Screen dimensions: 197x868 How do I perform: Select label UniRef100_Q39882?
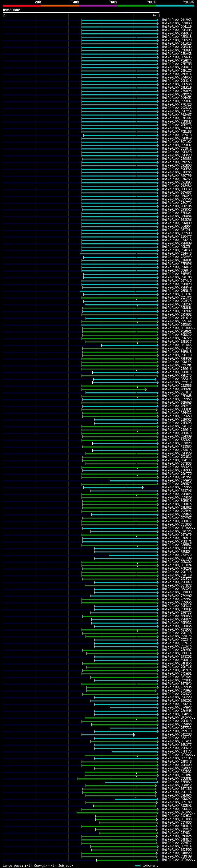pyautogui.click(x=177, y=128)
